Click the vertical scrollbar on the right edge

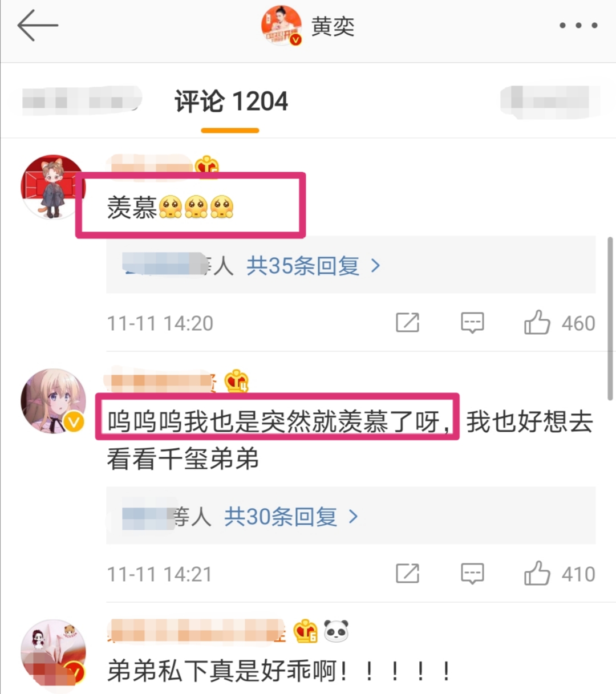610,318
